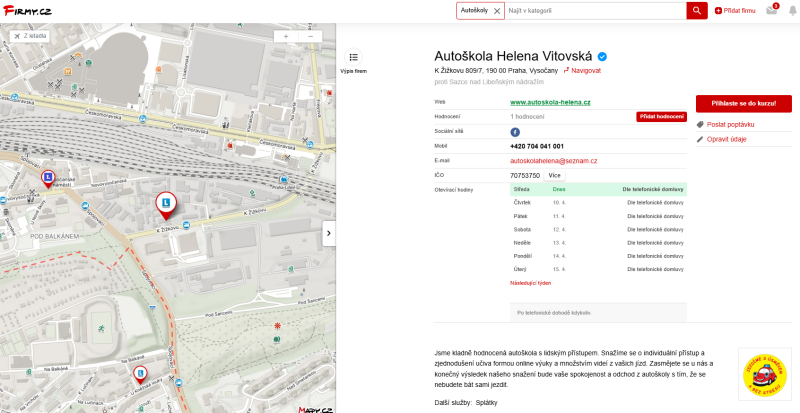Click phone number +420 704 041 001
This screenshot has height=413, width=800.
point(537,147)
